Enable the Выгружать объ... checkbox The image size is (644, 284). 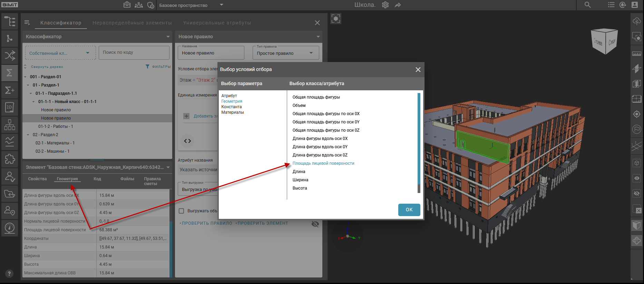pos(181,211)
